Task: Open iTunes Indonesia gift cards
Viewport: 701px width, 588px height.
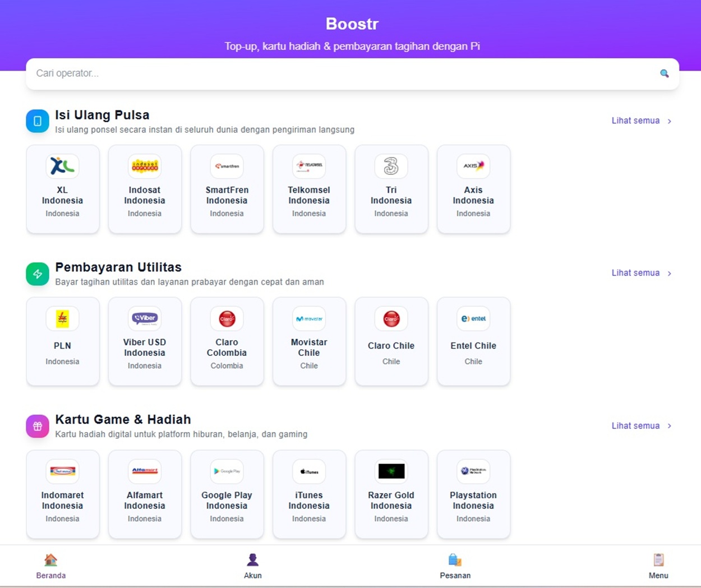Action: pos(309,494)
